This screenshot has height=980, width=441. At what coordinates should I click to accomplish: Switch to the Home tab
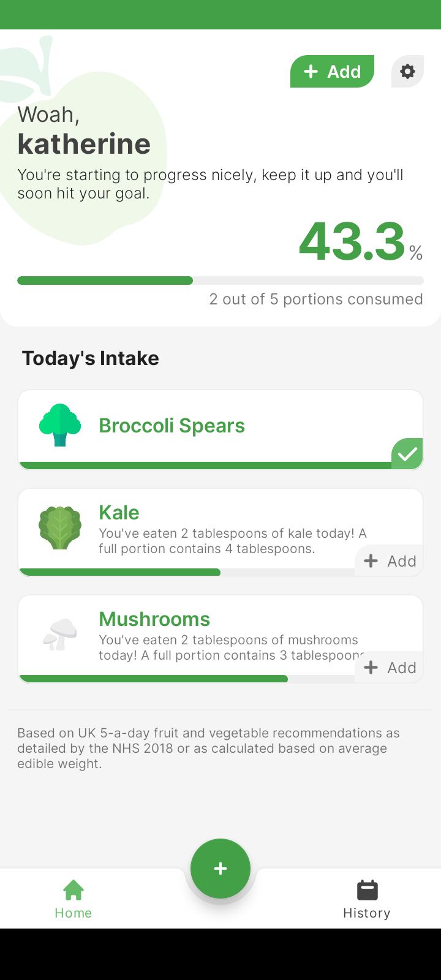pos(73,899)
